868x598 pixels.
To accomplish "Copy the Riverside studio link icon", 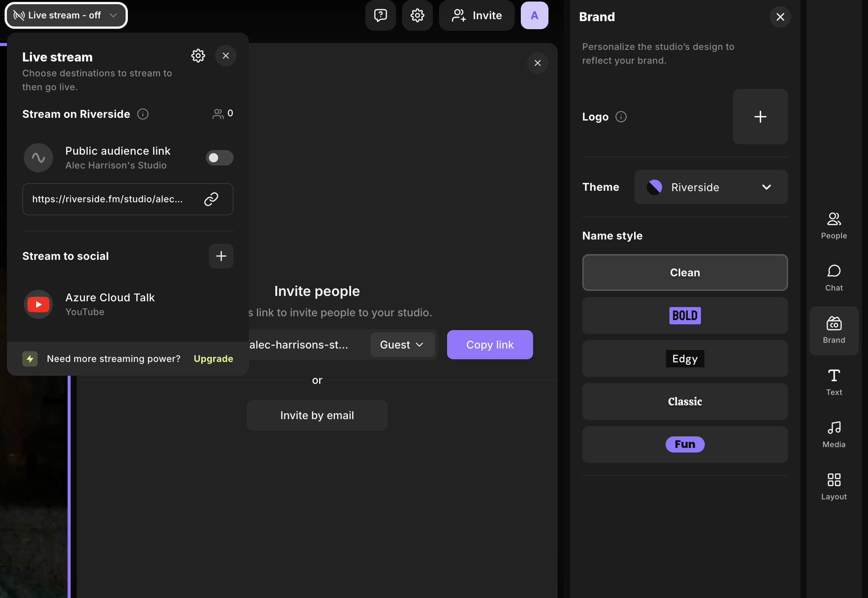I will tap(211, 199).
